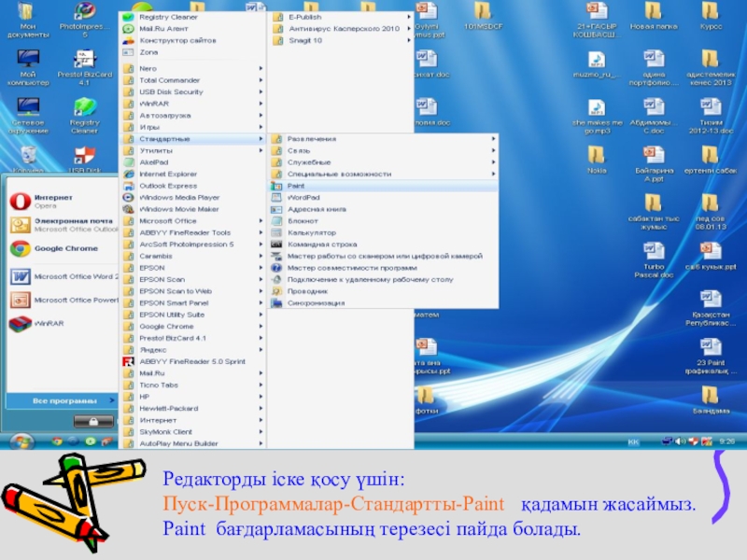Open Блокнот (Notepad) entry
747x560 pixels.
tap(383, 221)
